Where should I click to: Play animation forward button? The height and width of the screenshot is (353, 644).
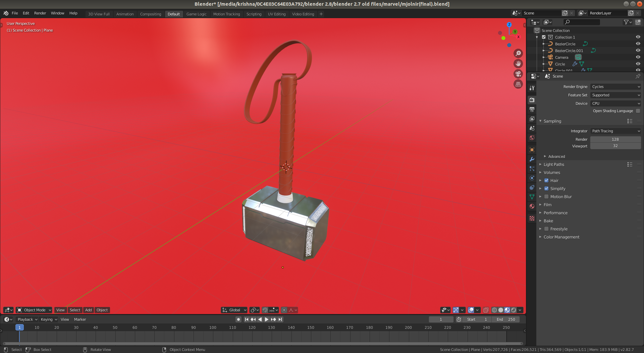tap(267, 319)
